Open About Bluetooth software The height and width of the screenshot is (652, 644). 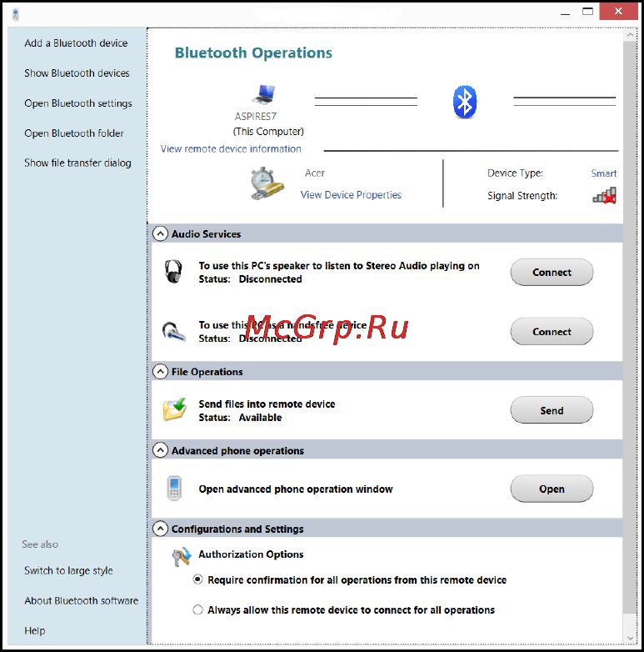tap(82, 601)
